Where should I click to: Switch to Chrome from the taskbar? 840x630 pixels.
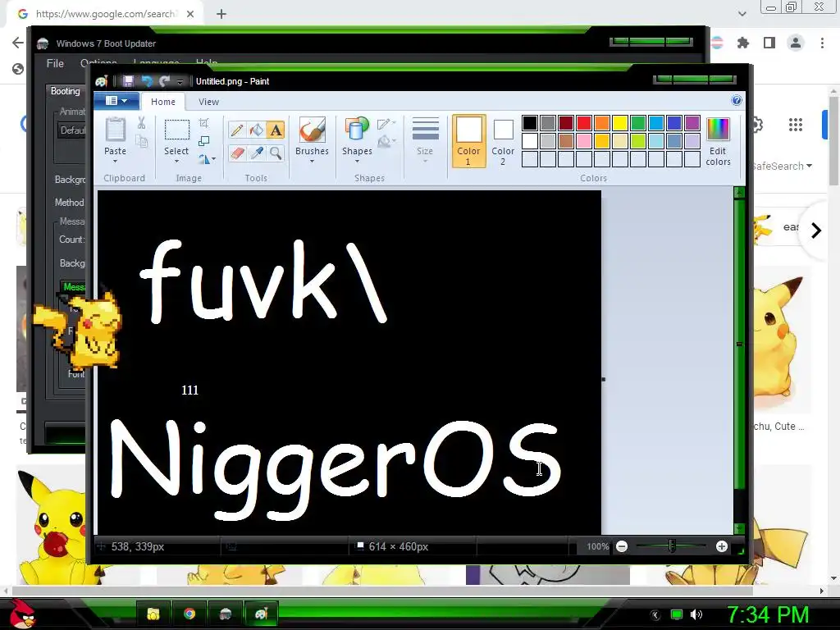pyautogui.click(x=189, y=614)
